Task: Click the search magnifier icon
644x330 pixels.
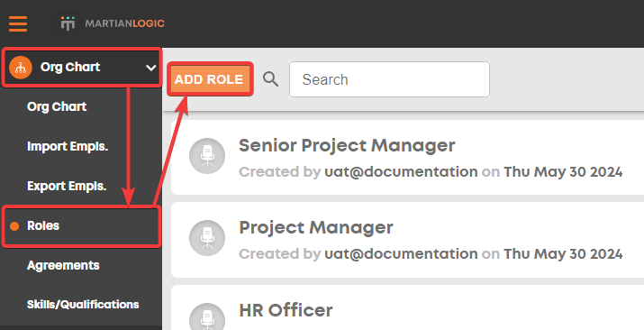Action: [271, 79]
